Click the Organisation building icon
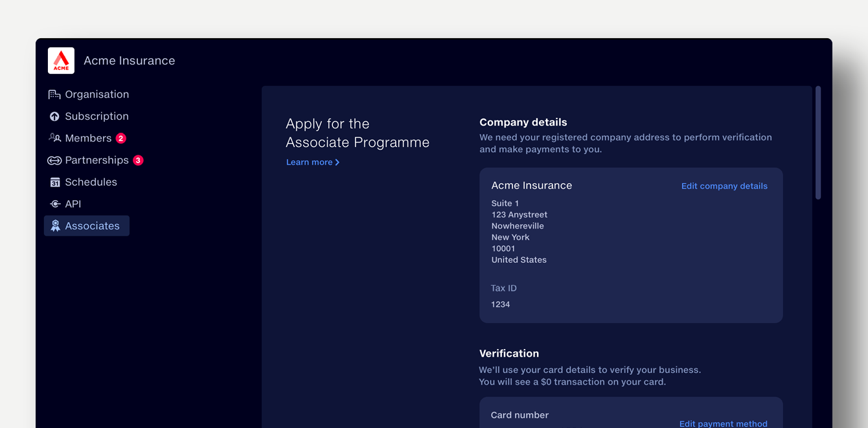This screenshot has height=428, width=868. [54, 95]
